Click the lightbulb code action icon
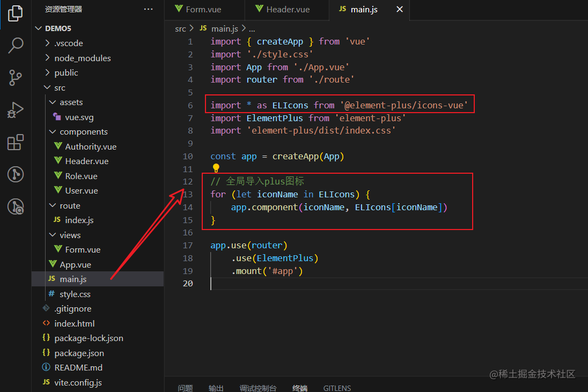588x392 pixels. (216, 168)
